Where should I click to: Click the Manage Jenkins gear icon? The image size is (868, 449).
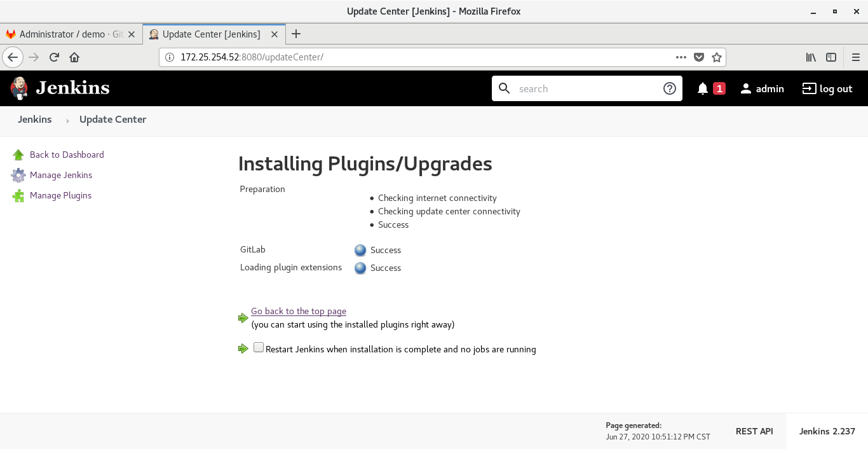(x=18, y=175)
